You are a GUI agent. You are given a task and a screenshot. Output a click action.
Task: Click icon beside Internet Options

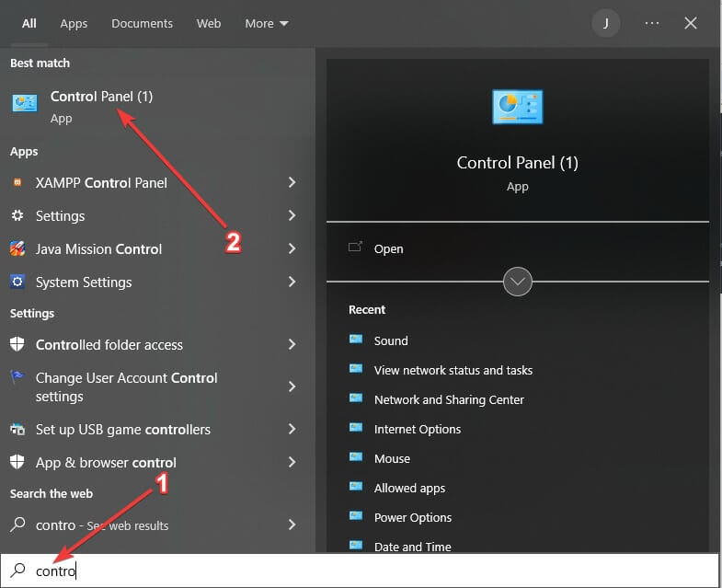coord(356,428)
